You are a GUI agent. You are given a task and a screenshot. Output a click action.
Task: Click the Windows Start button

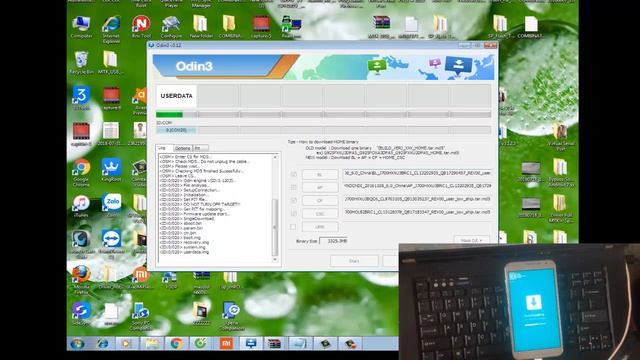(x=77, y=344)
